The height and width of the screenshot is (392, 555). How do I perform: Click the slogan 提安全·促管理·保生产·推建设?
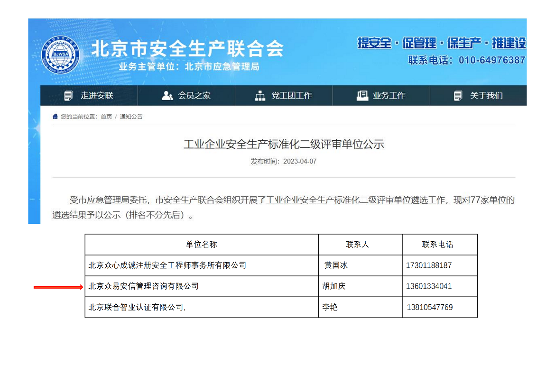(x=442, y=43)
